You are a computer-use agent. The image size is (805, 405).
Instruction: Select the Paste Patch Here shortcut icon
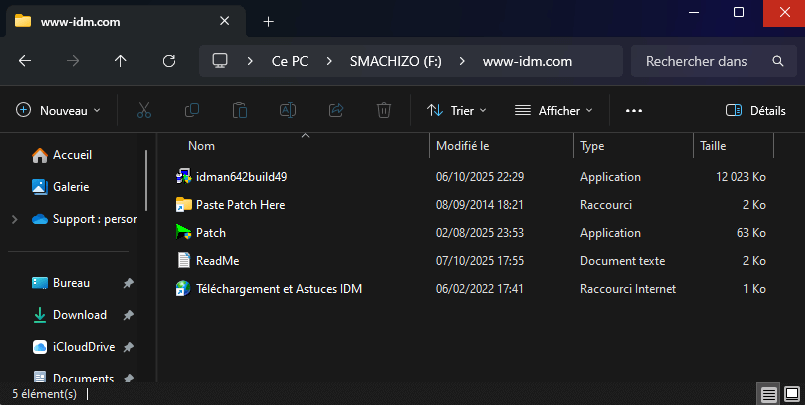tap(183, 204)
